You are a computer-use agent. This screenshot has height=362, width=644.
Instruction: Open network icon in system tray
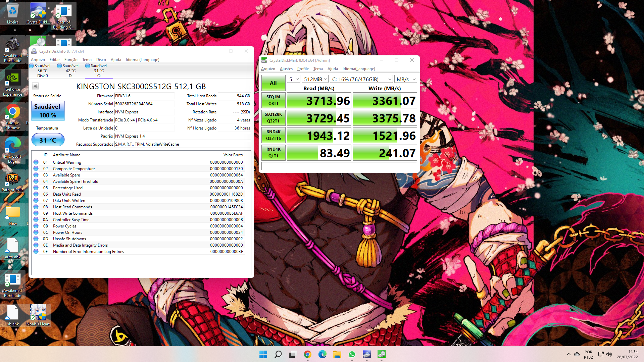[x=601, y=354]
